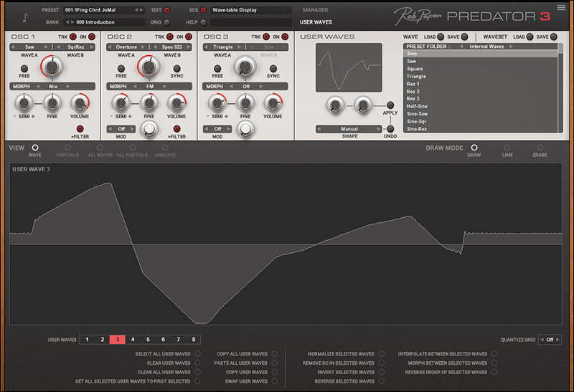This screenshot has width=574, height=392.
Task: Toggle OSC 1 TRK keytrack light
Action: tap(73, 37)
